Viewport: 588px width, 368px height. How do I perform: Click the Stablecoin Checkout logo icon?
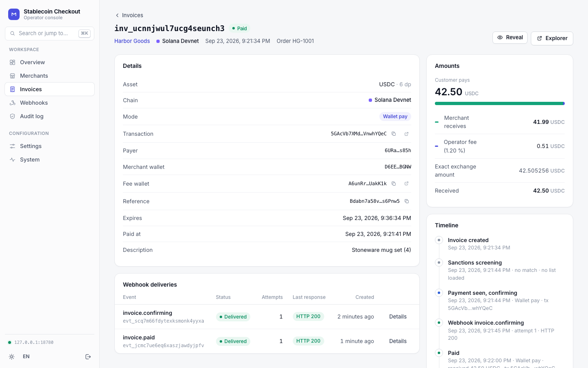[14, 14]
